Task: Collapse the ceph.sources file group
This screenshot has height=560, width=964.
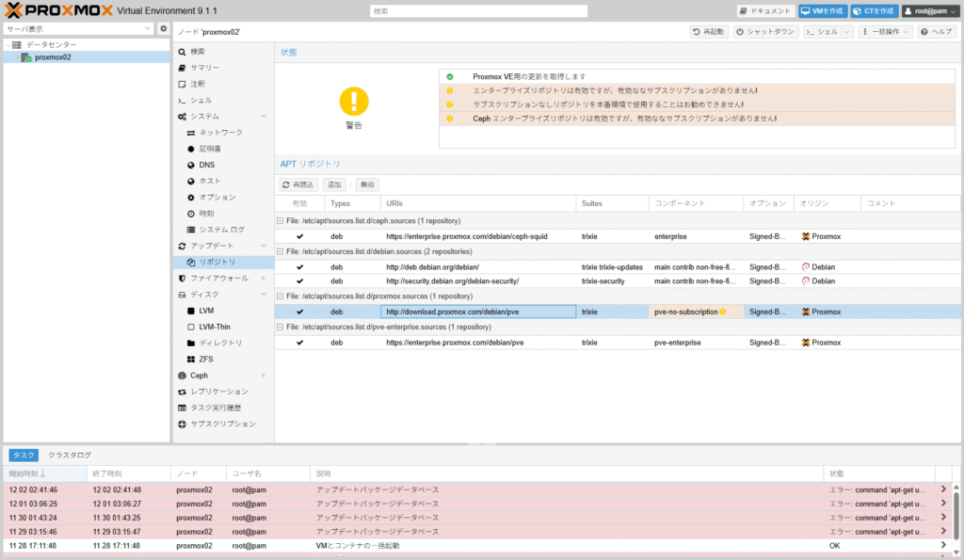Action: (280, 220)
